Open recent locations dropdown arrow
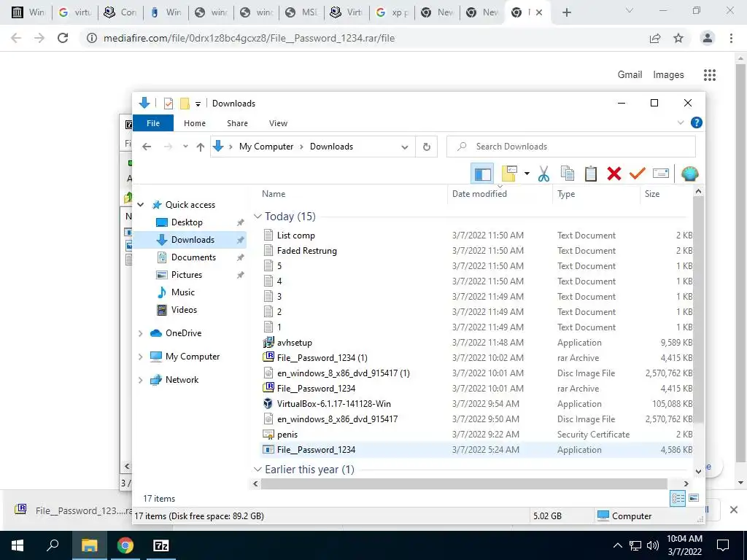Viewport: 747px width, 560px height. [x=185, y=147]
